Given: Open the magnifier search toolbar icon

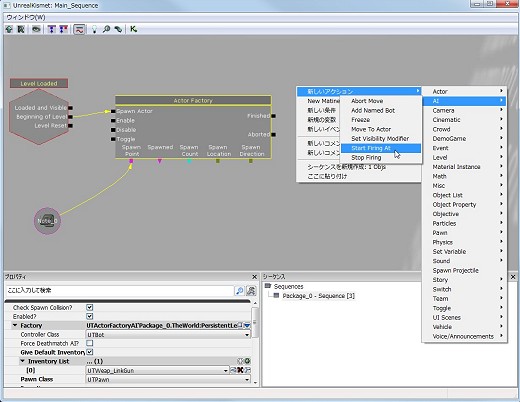Looking at the screenshot, I should click(106, 29).
